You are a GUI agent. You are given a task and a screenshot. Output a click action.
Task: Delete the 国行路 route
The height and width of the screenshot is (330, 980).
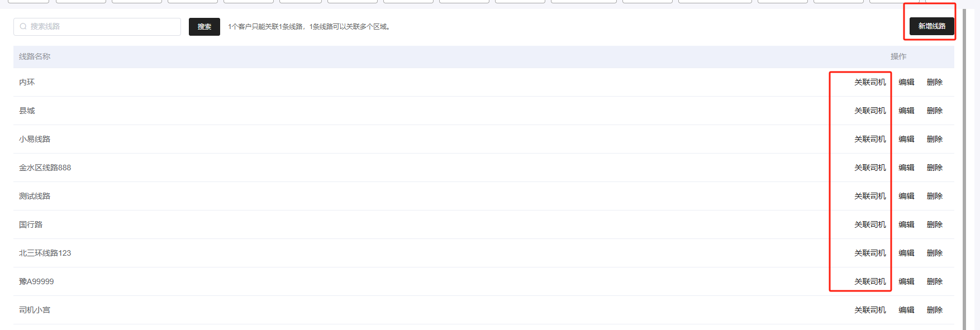(934, 224)
